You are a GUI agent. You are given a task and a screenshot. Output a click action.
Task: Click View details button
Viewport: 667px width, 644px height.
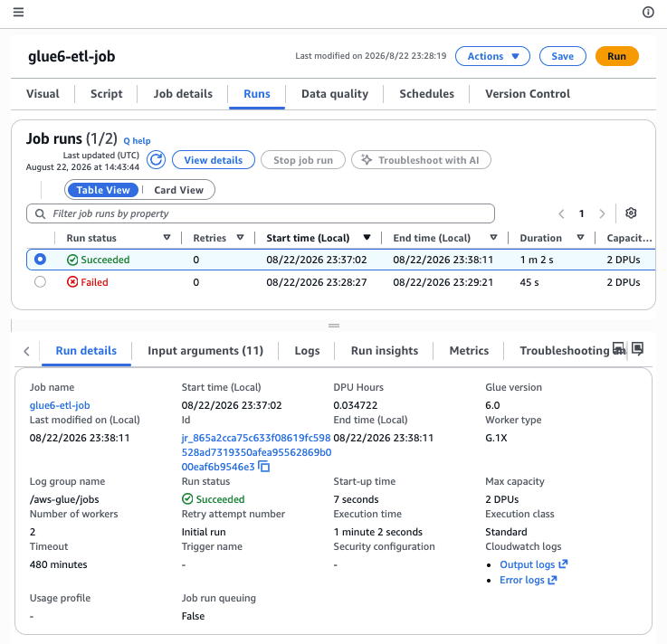pyautogui.click(x=213, y=160)
